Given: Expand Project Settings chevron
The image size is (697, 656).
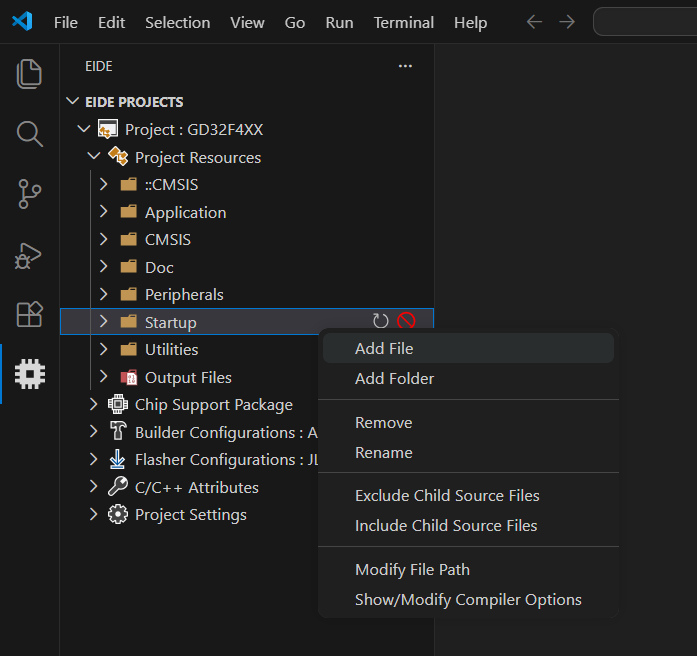Looking at the screenshot, I should tap(93, 514).
